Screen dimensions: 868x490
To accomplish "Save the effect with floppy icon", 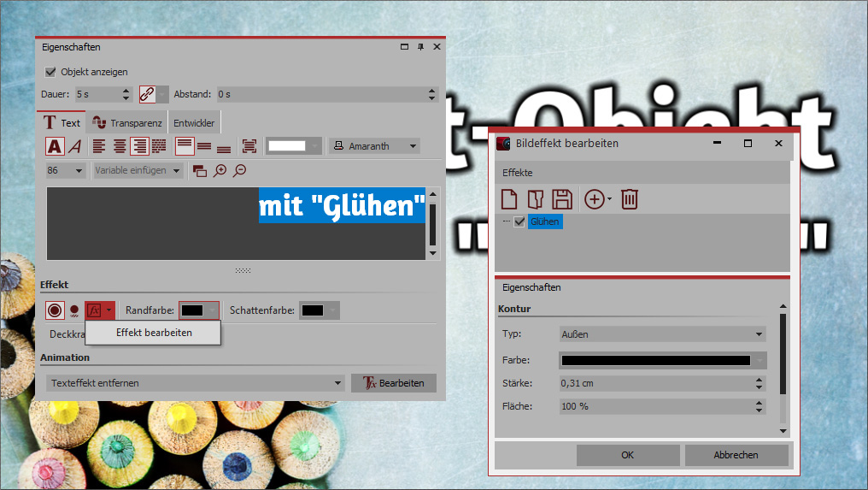I will click(x=562, y=199).
